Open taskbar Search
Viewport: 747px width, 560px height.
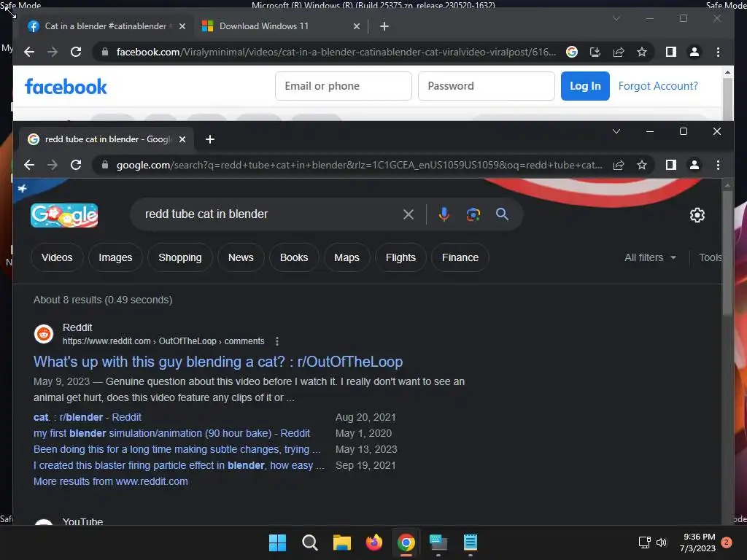click(x=309, y=542)
